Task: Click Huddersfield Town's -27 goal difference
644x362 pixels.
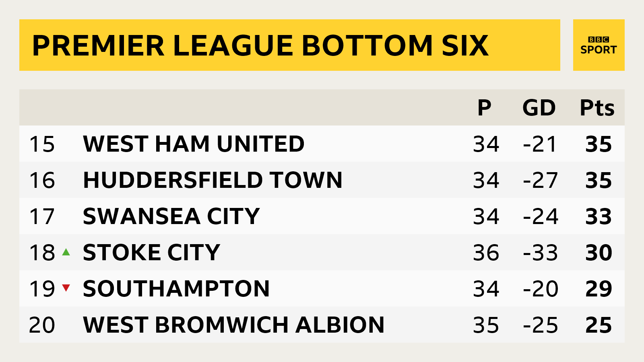Action: tap(540, 180)
